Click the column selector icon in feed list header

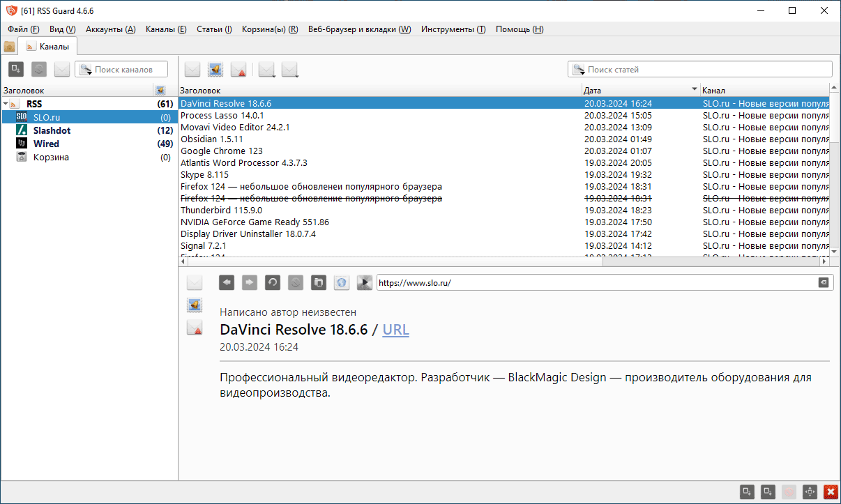(161, 90)
